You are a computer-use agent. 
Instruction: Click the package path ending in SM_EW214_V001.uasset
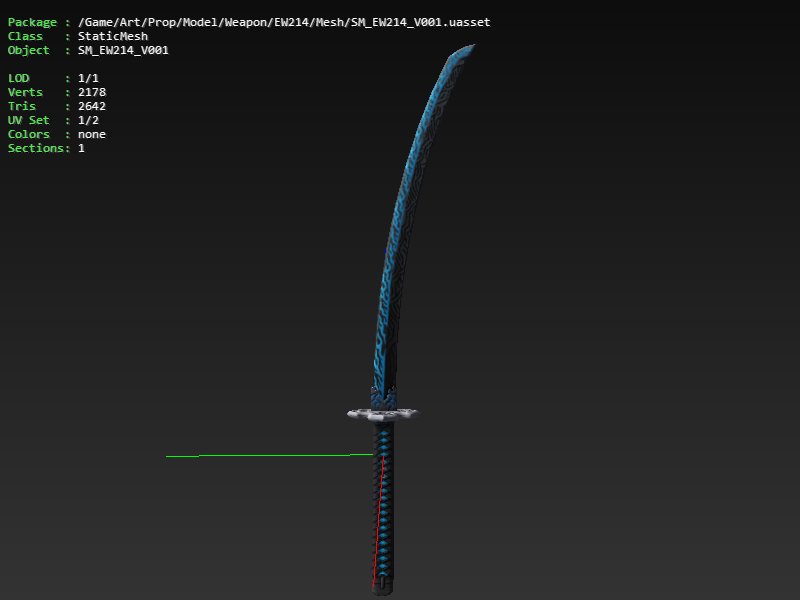tap(284, 22)
